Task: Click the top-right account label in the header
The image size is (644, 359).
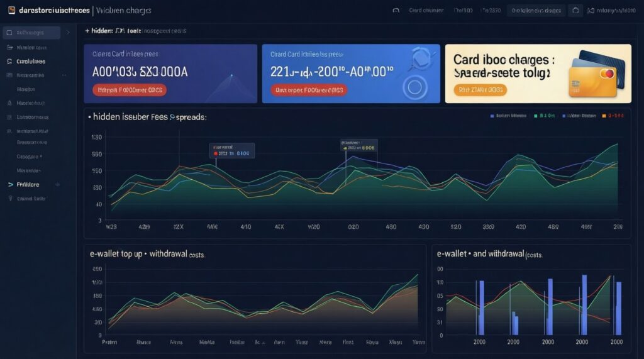Action: pyautogui.click(x=616, y=11)
